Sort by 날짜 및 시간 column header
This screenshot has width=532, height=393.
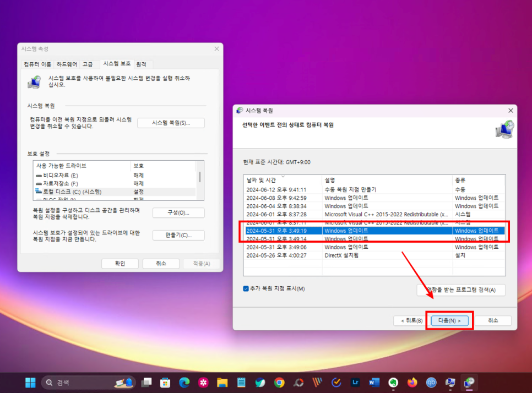click(283, 180)
